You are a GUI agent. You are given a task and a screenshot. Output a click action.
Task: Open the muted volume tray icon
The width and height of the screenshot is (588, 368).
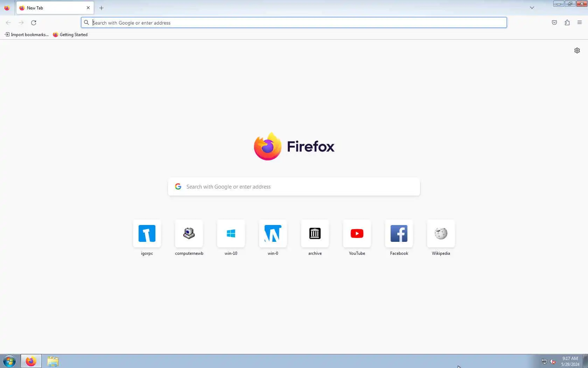pos(553,361)
